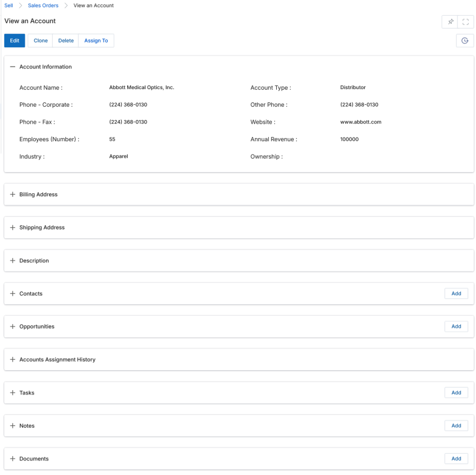Click the employees value 55

pyautogui.click(x=112, y=139)
